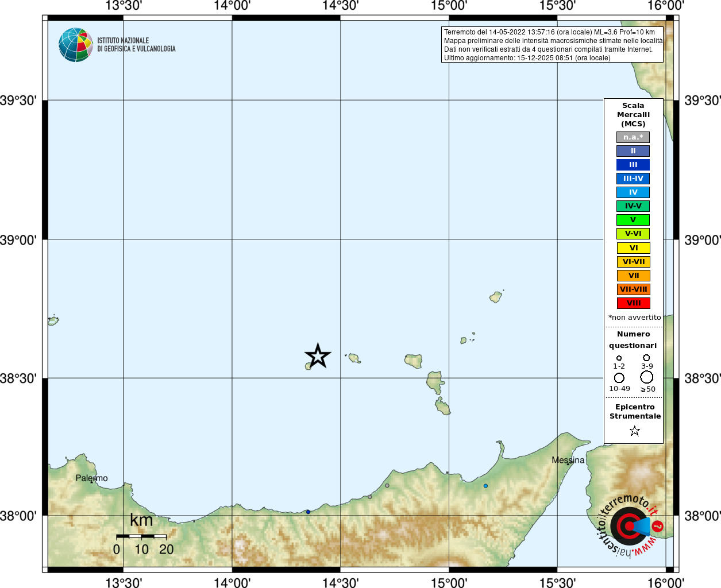Click the earthquake info text box
Image resolution: width=721 pixels, height=588 pixels.
(552, 45)
